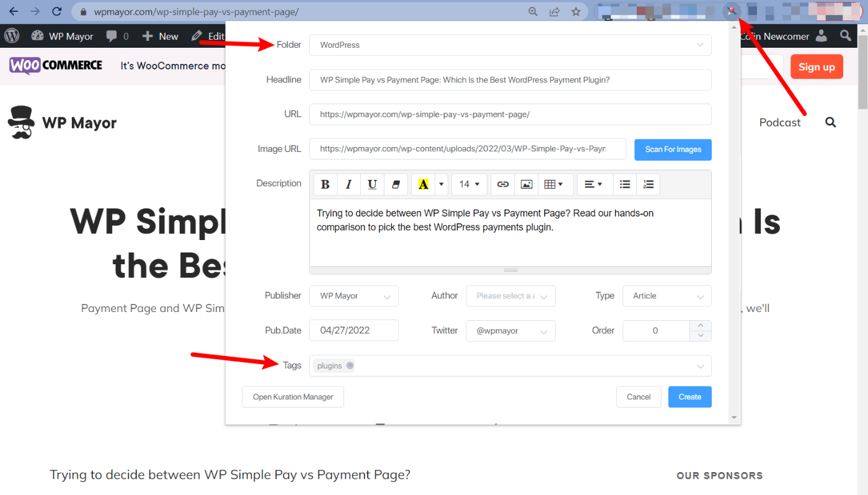
Task: Open the Type Article dropdown
Action: tap(667, 296)
